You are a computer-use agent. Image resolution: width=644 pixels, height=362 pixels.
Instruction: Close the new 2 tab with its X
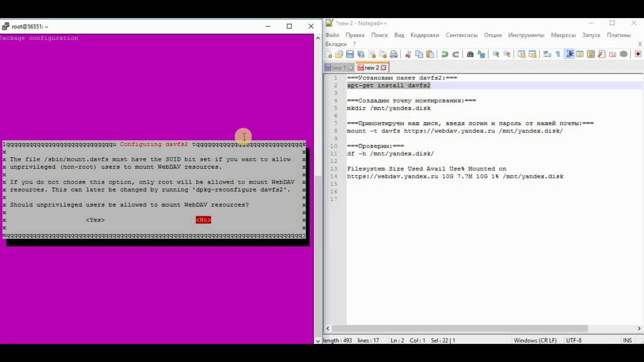pos(383,68)
